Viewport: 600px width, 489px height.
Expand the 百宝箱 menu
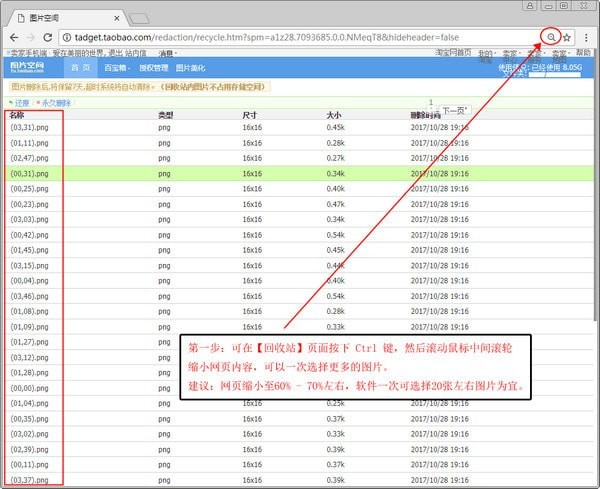[x=117, y=68]
